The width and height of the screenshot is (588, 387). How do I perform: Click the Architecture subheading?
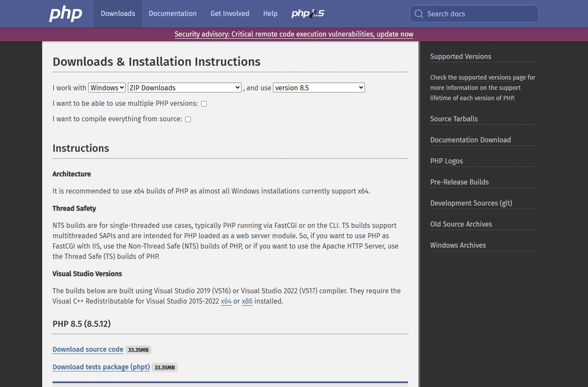pos(72,174)
